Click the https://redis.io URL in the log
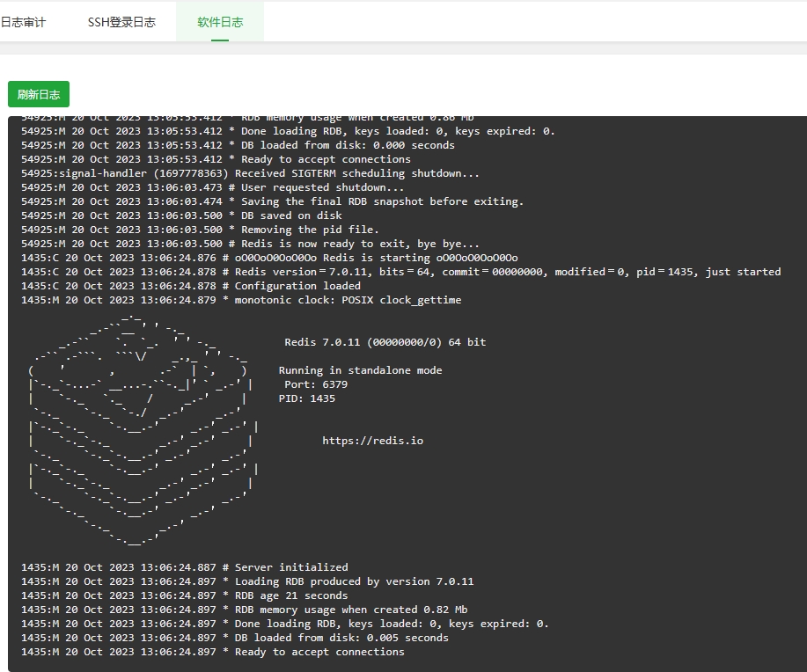This screenshot has height=672, width=807. click(372, 441)
